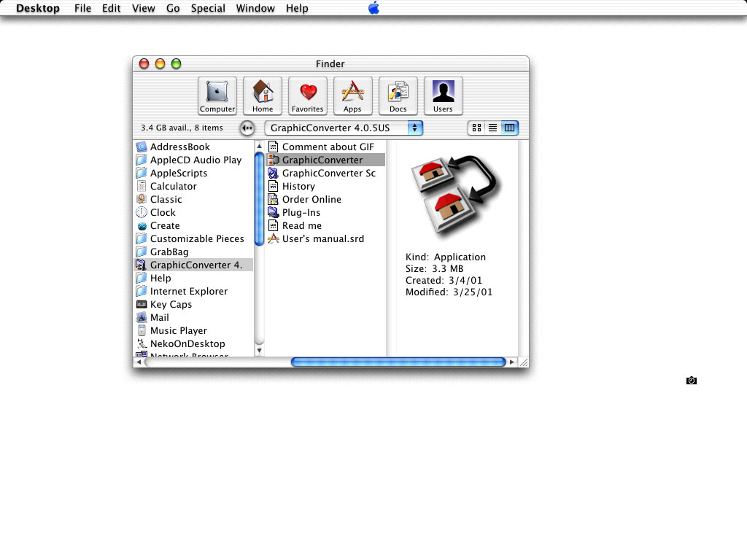The image size is (747, 560).
Task: Click the blue Apple logo in menu bar
Action: (x=374, y=7)
